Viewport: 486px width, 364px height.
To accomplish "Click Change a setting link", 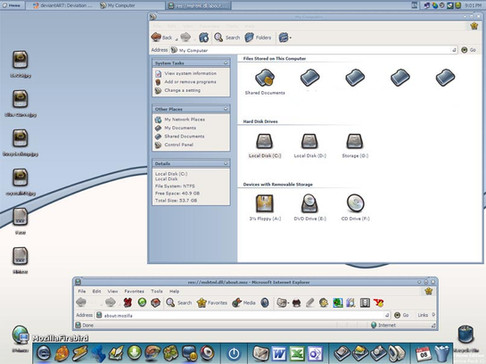I will 182,90.
